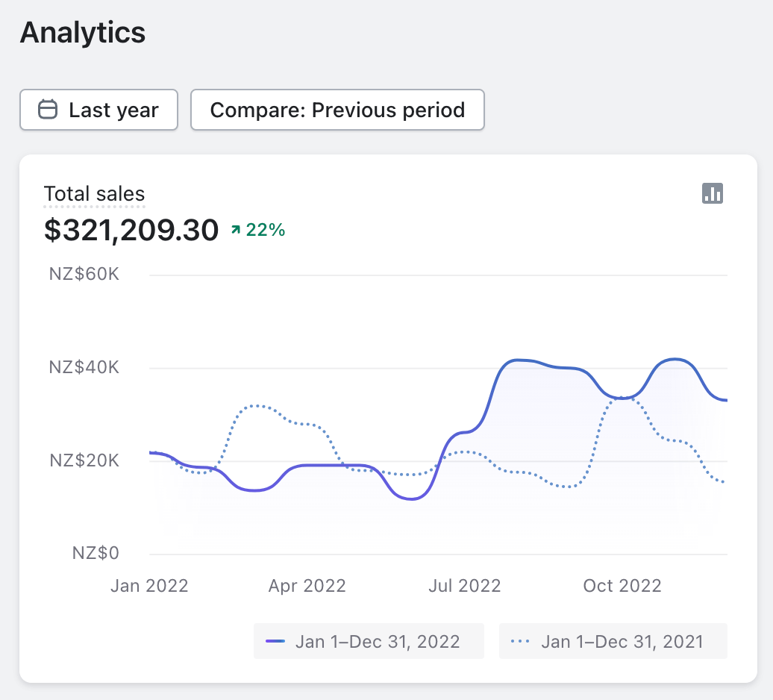The image size is (773, 700).
Task: Select the Analytics page heading
Action: pyautogui.click(x=83, y=33)
